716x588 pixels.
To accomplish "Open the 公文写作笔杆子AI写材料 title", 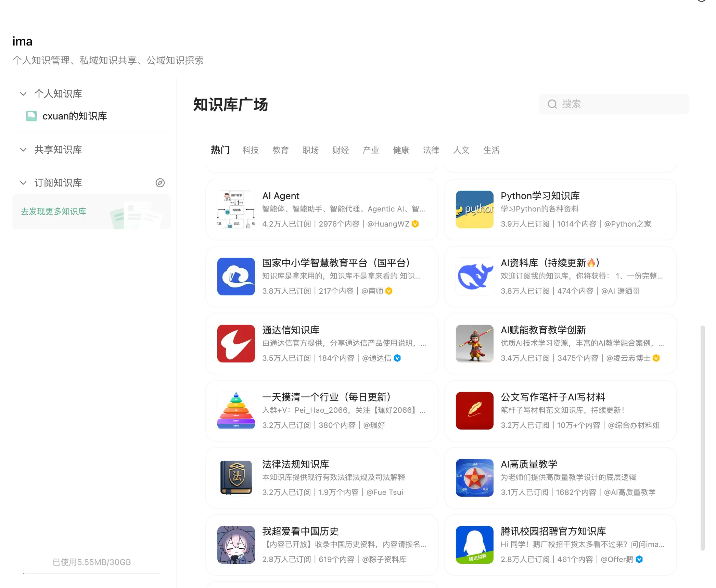I will 553,397.
